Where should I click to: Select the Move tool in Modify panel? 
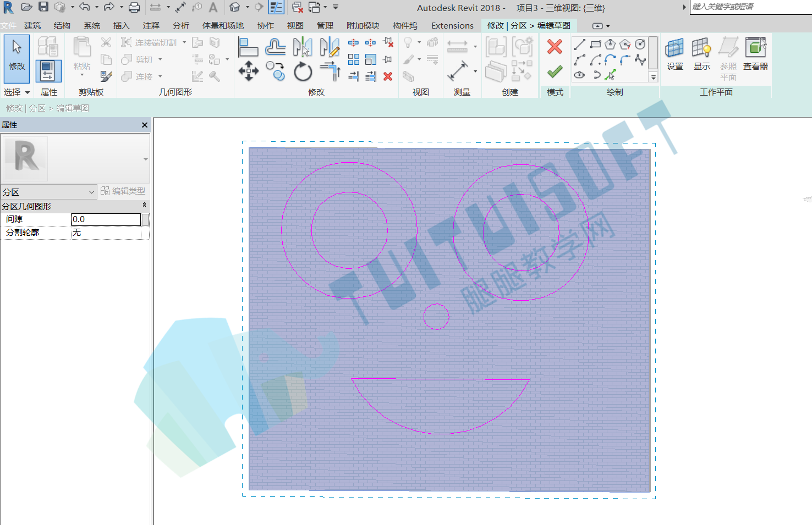tap(249, 71)
